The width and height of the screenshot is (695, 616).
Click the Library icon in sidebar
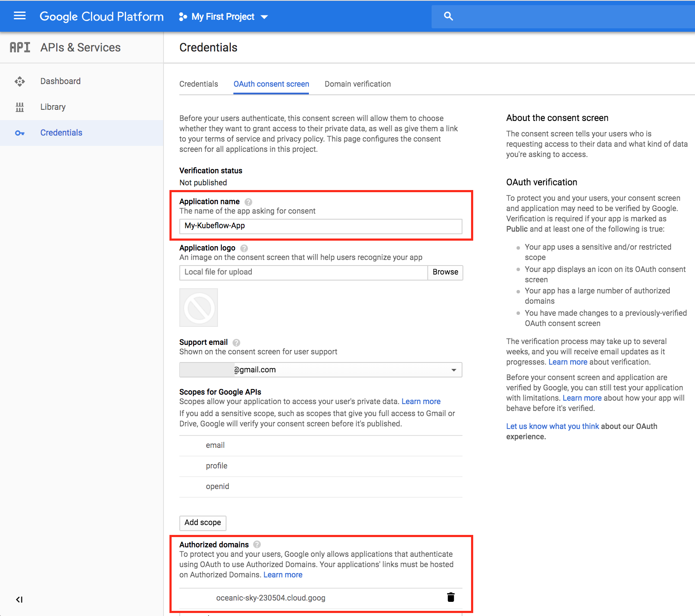pyautogui.click(x=20, y=107)
